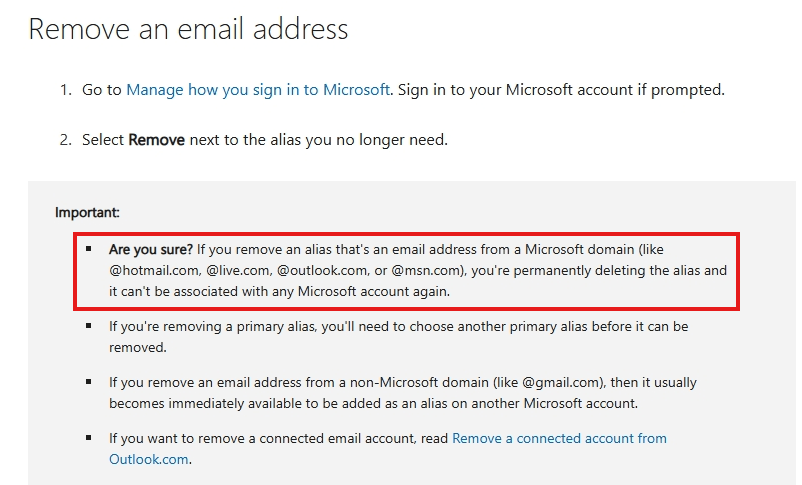Click 'Sign in to your Microsoft account if prompted'
The image size is (802, 485).
(x=560, y=90)
